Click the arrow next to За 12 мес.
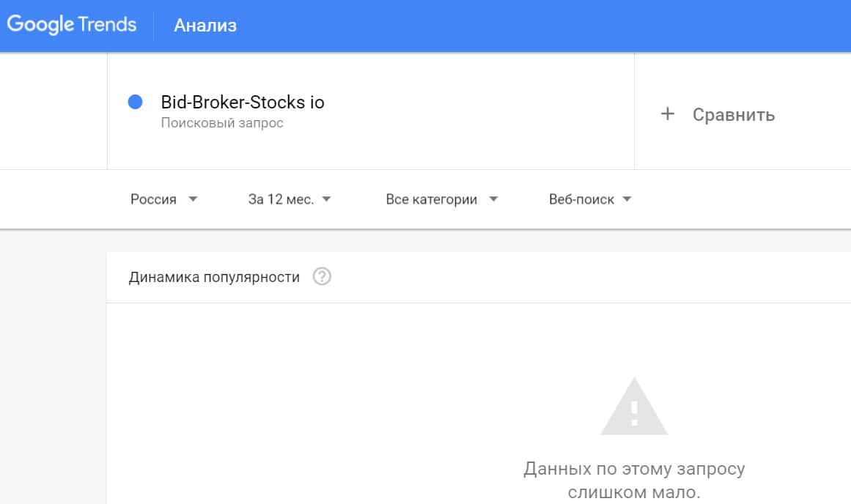This screenshot has height=504, width=851. (x=326, y=199)
